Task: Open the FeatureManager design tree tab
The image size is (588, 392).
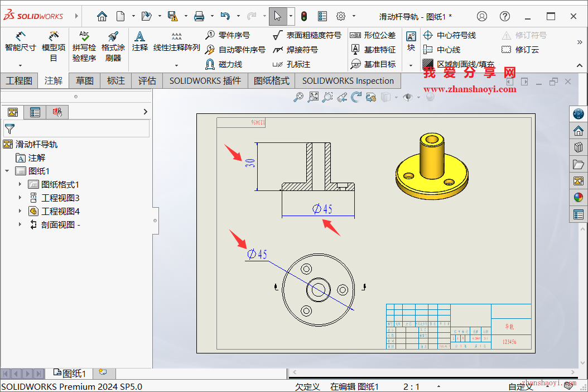Action: (13, 112)
